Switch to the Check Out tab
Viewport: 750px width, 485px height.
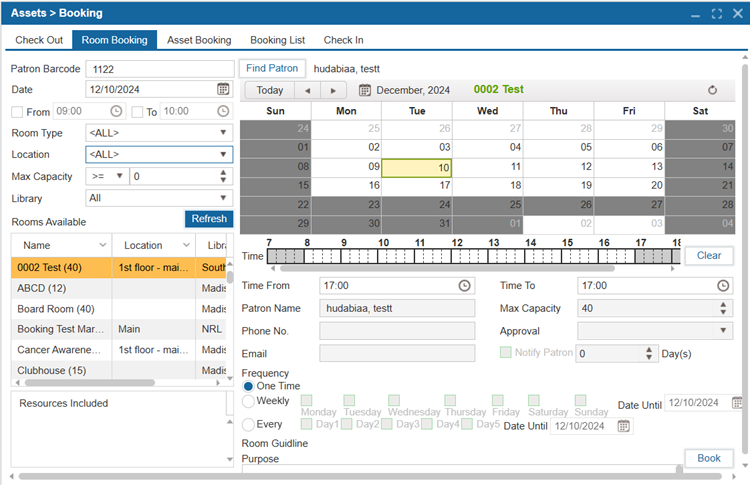pos(39,40)
